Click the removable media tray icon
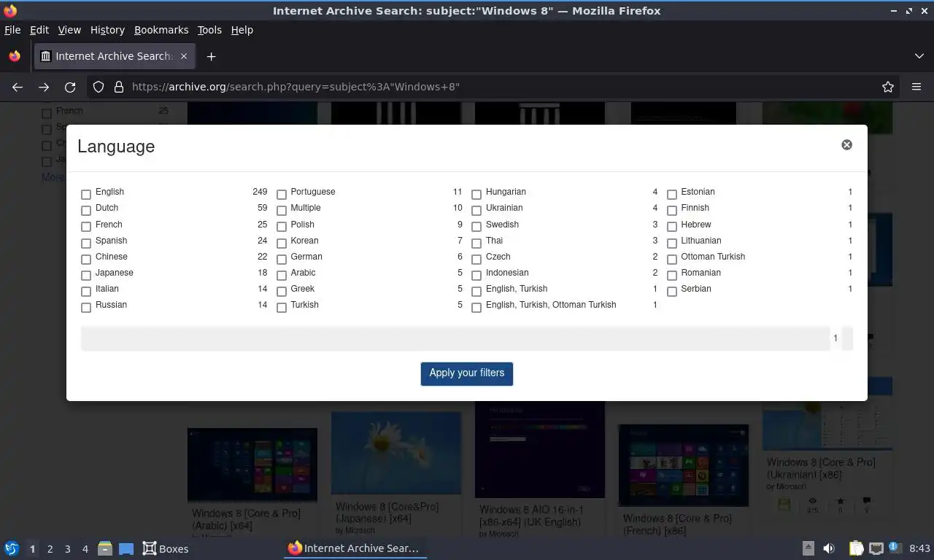The image size is (934, 560). 808,548
